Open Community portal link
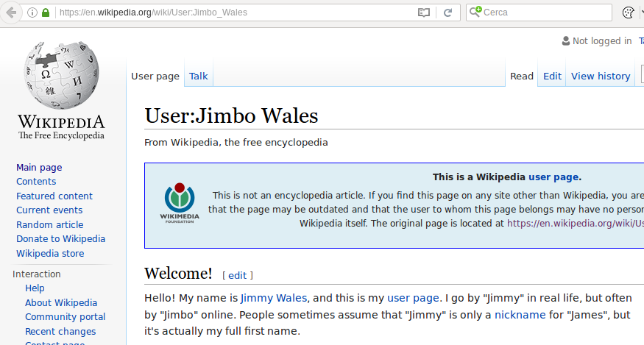644x345 pixels. (65, 316)
